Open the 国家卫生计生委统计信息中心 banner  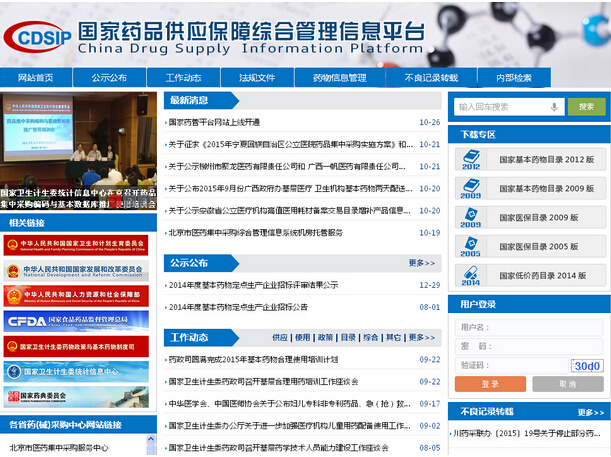coord(76,372)
